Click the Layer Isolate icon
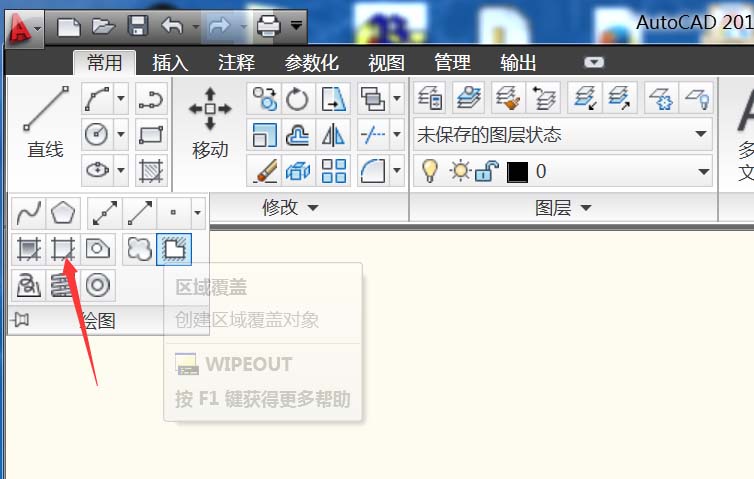This screenshot has height=479, width=754. [x=584, y=98]
